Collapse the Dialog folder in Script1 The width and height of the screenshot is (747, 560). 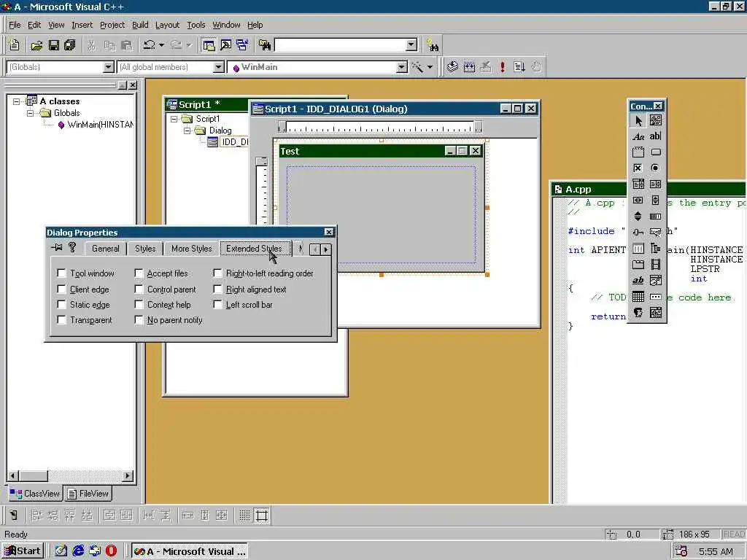[187, 131]
